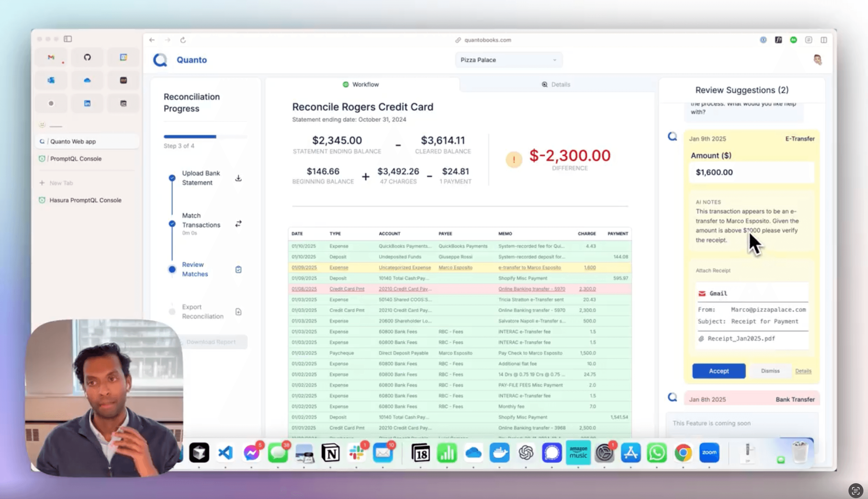Image resolution: width=868 pixels, height=499 pixels.
Task: Open the Receipt_Jan2025.pdf attachment
Action: pyautogui.click(x=741, y=339)
